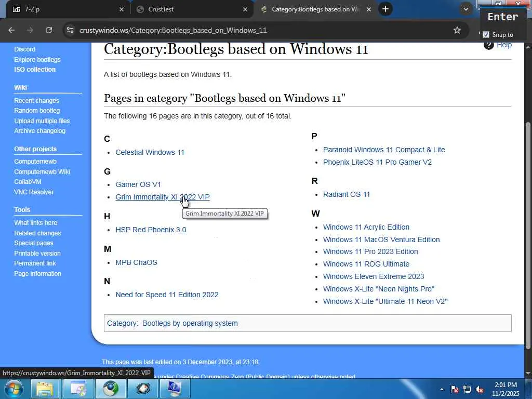Screen dimensions: 532x399
Task: Open ISO collection sidebar link
Action: tap(35, 69)
